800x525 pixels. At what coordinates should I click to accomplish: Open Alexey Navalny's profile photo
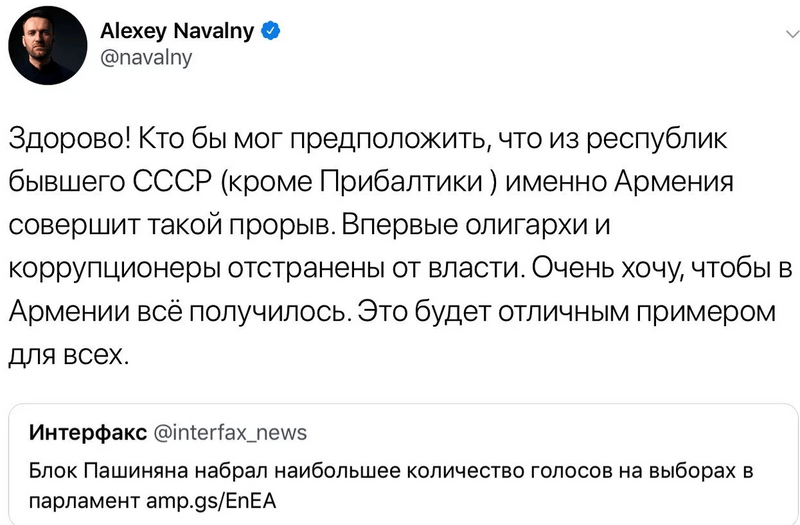(x=46, y=48)
